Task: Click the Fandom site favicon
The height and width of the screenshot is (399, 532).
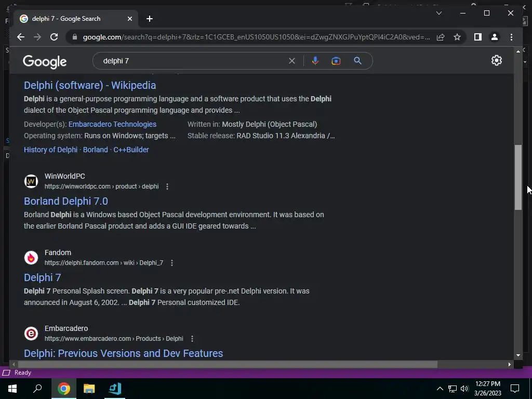Action: click(x=31, y=258)
